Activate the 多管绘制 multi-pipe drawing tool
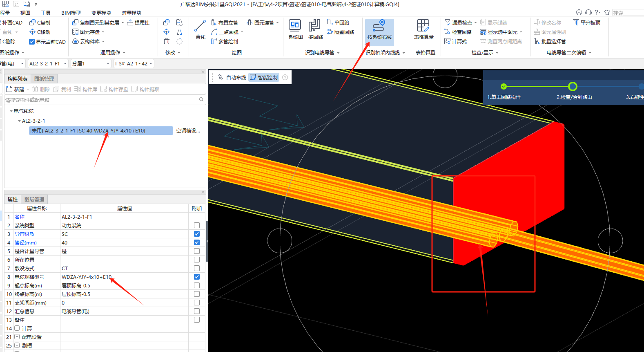 (225, 41)
